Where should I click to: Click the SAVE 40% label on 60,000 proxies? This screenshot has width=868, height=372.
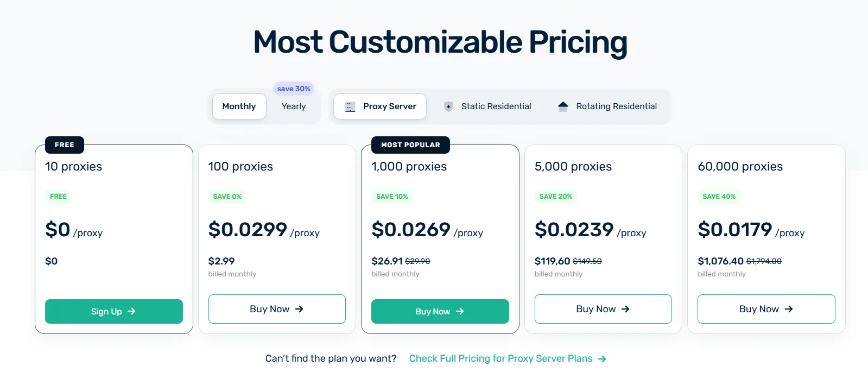click(719, 197)
